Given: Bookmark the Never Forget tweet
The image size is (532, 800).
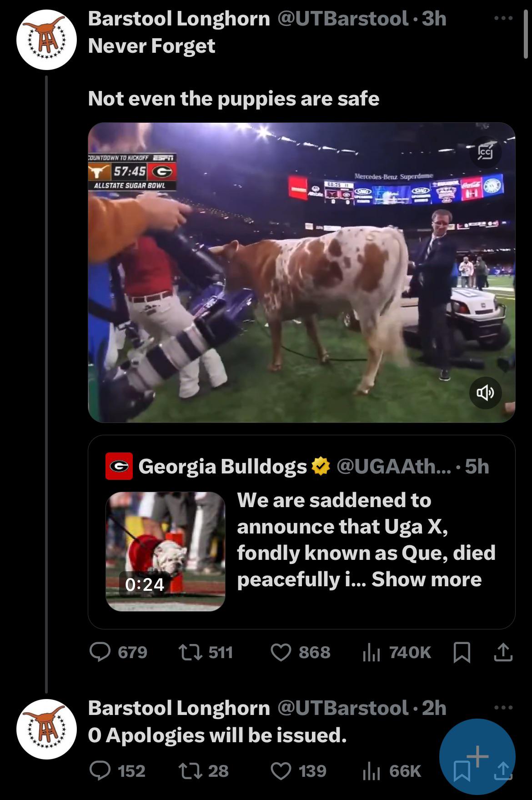Looking at the screenshot, I should click(x=462, y=653).
